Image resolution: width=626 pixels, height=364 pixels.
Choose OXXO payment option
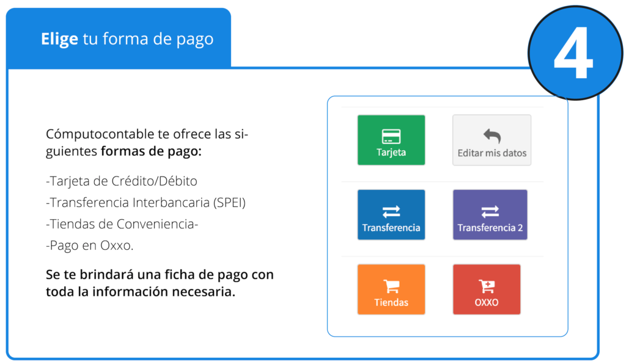(487, 289)
